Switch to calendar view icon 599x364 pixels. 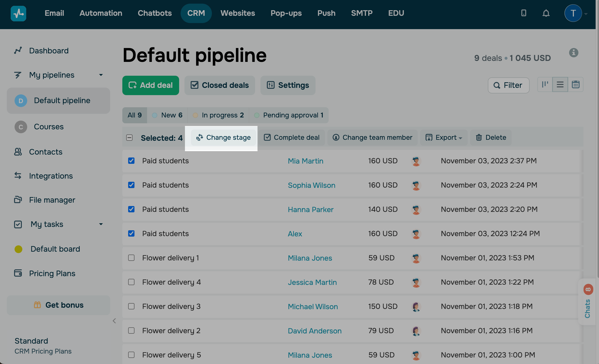coord(575,84)
